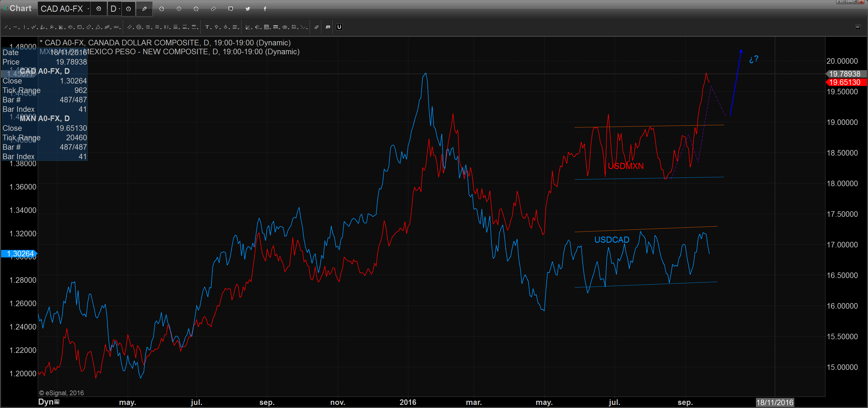Select the fan lines drawing tool
This screenshot has width=868, height=408.
[43, 27]
